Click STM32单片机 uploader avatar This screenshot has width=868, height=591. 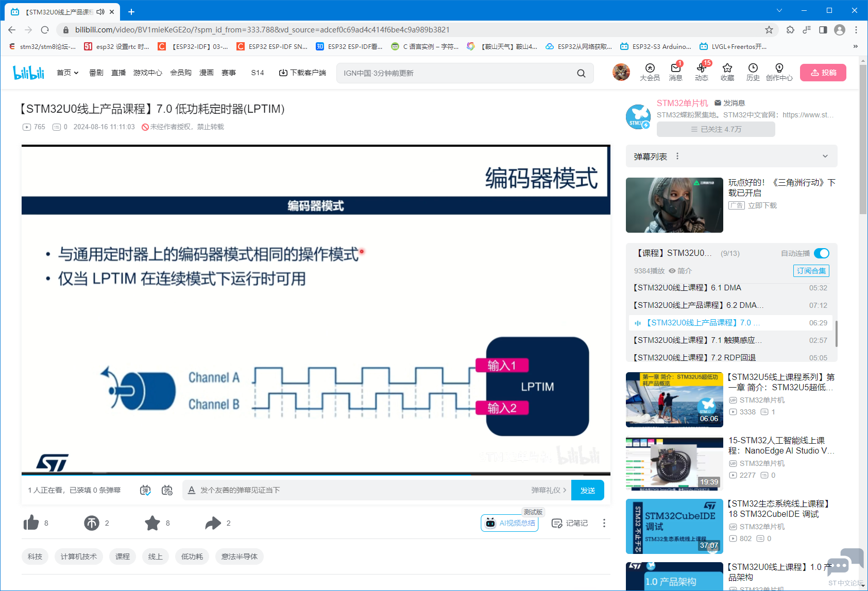point(638,116)
